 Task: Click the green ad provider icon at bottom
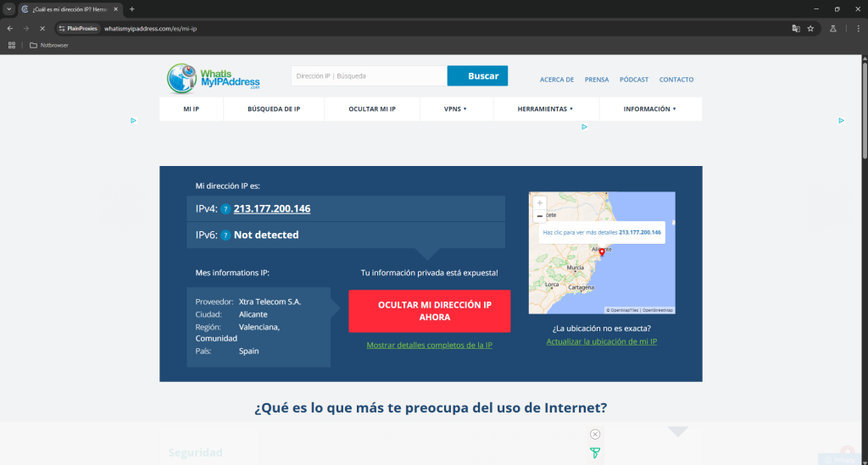595,453
